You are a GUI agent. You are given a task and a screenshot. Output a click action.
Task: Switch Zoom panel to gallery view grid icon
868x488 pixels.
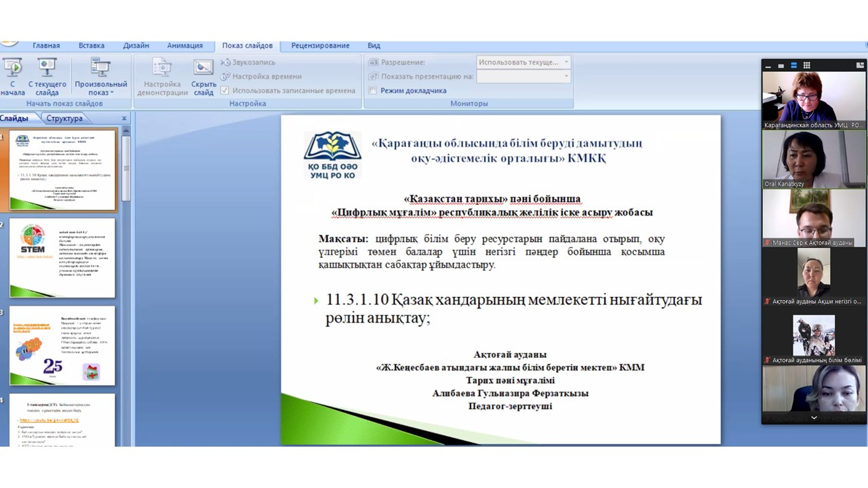pos(807,65)
